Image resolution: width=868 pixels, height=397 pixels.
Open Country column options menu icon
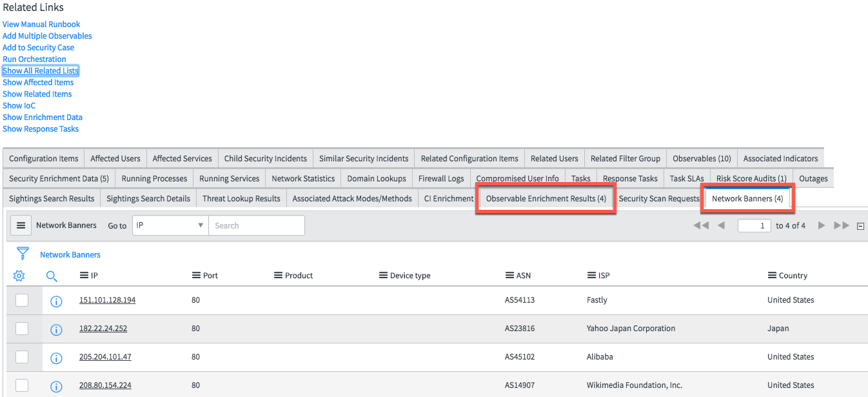tap(772, 275)
